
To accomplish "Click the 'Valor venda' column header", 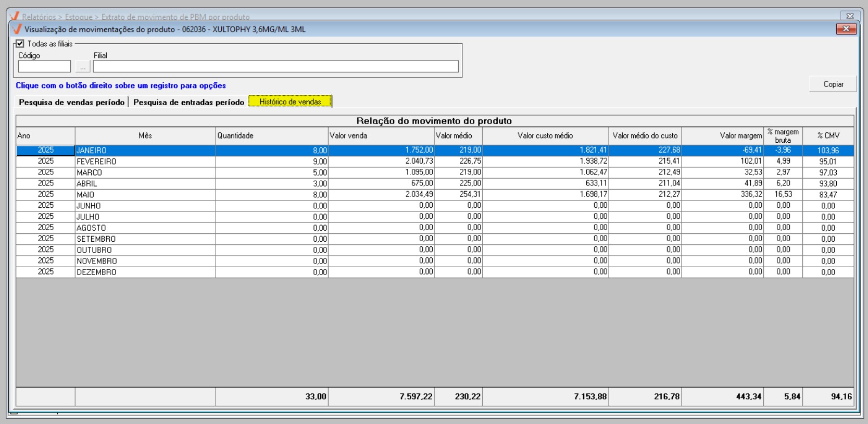I will (381, 136).
